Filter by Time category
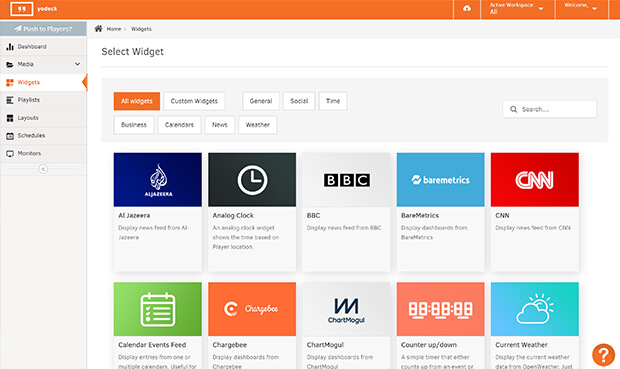This screenshot has height=369, width=620. (333, 101)
